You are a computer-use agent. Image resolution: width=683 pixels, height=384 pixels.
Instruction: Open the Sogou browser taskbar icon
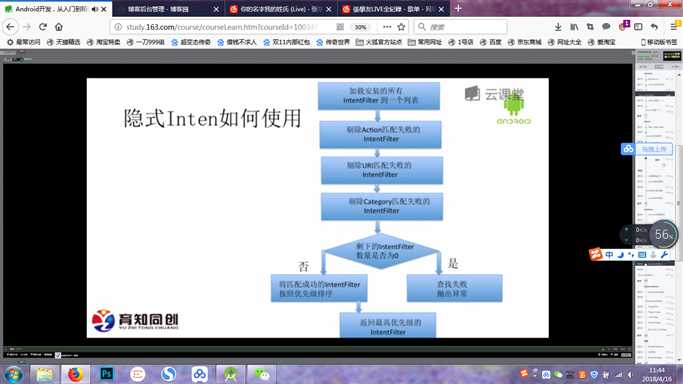168,374
